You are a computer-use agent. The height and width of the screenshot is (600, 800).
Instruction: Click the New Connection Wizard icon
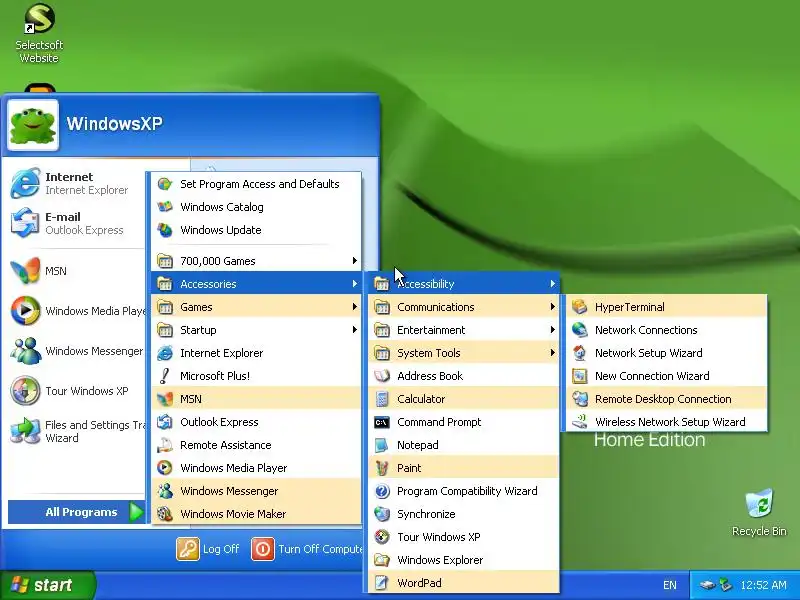click(580, 376)
